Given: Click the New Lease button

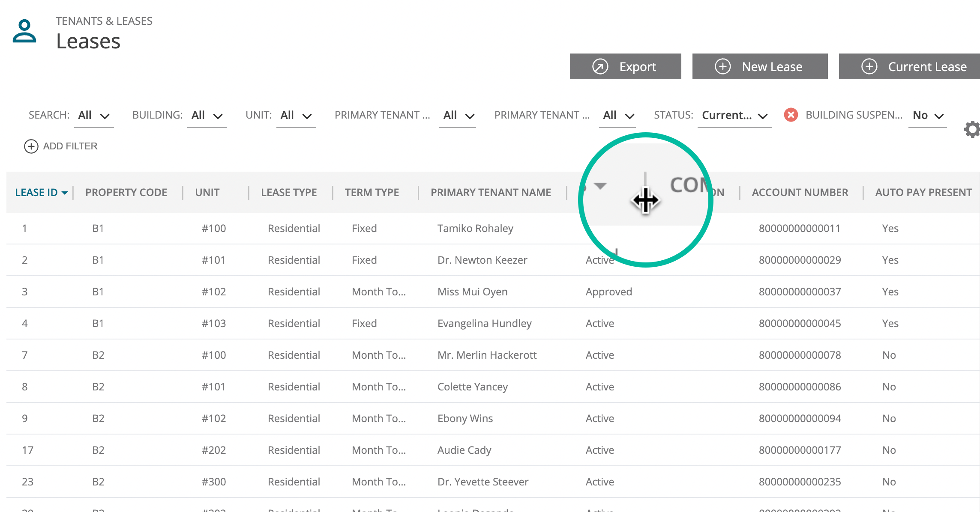Looking at the screenshot, I should click(760, 66).
